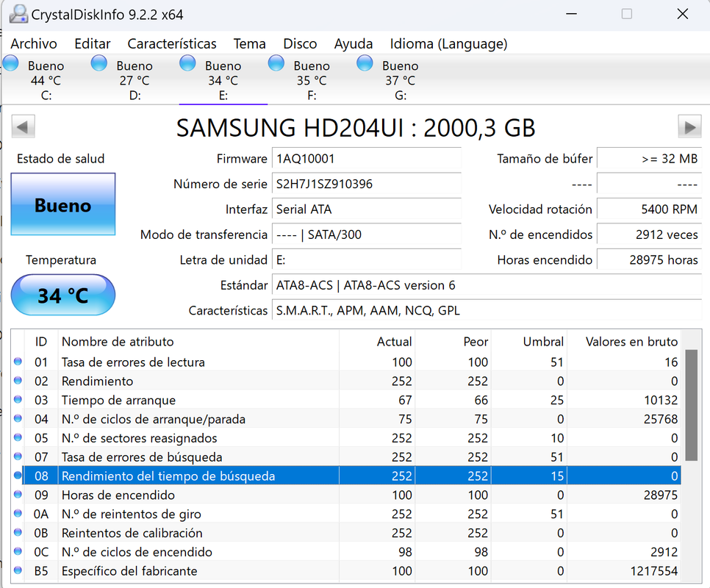Click status dot for ciclos de arranque/parada
The width and height of the screenshot is (710, 588).
pos(18,418)
